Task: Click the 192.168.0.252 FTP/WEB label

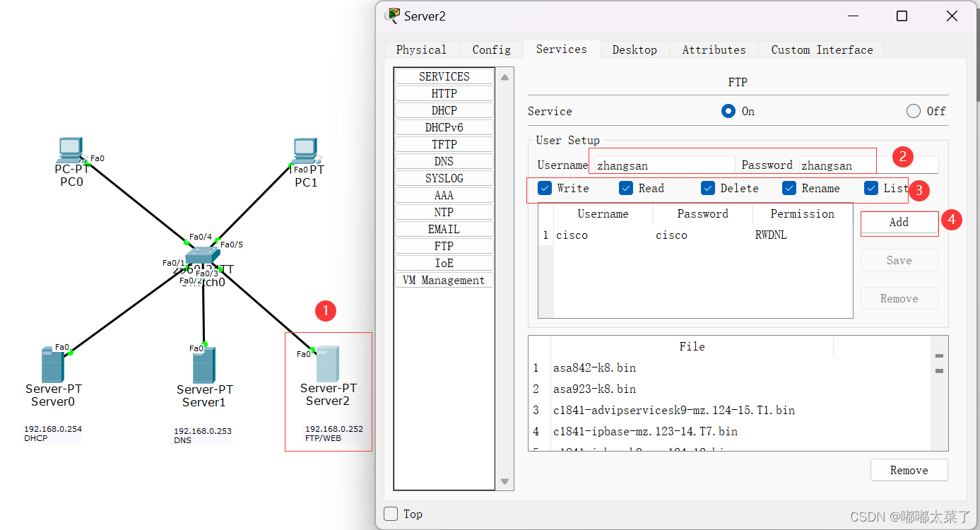Action: point(333,433)
